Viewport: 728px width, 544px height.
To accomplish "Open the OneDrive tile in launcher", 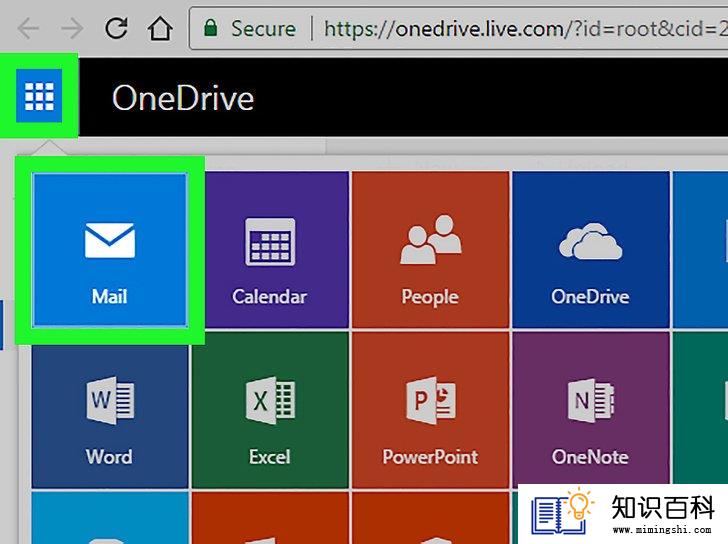I will point(591,250).
